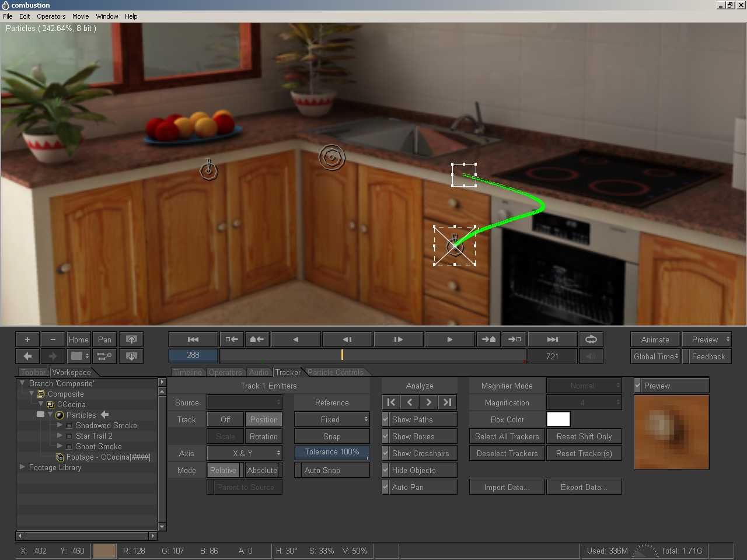Image resolution: width=747 pixels, height=560 pixels.
Task: Open the Axis X & Y dropdown
Action: point(245,453)
